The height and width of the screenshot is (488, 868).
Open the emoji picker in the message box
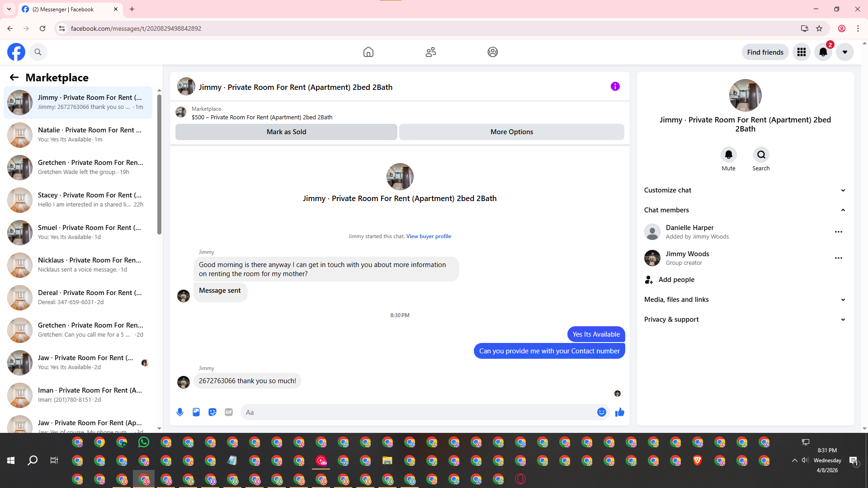click(601, 412)
